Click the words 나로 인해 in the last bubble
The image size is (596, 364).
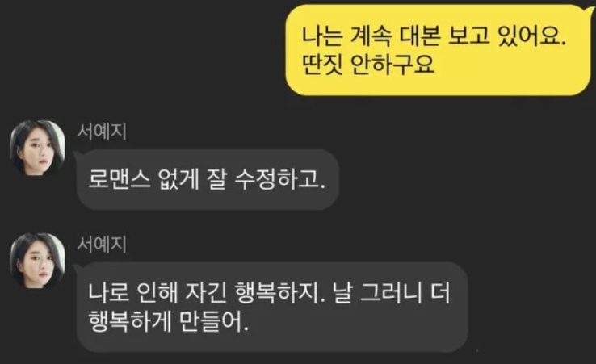133,293
